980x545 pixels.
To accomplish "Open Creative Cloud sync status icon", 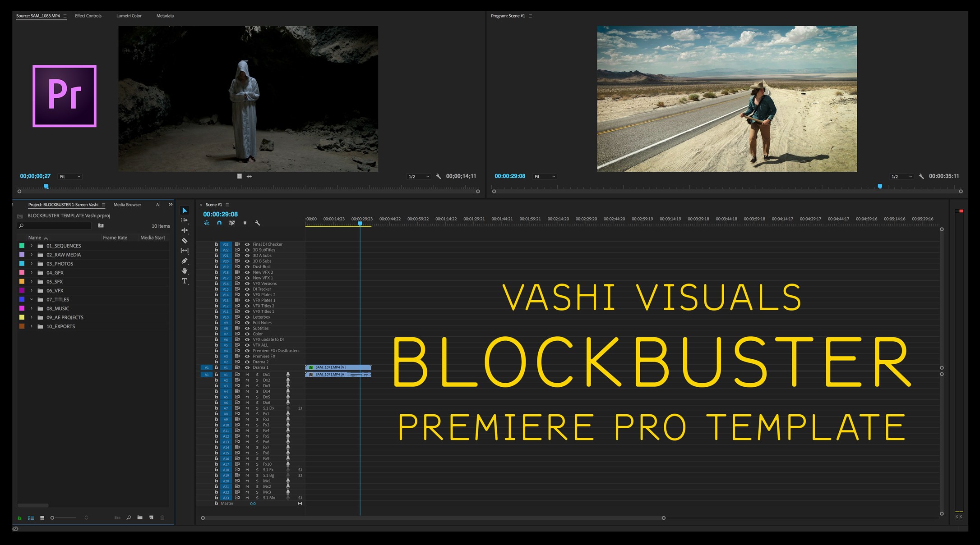I will 15,529.
